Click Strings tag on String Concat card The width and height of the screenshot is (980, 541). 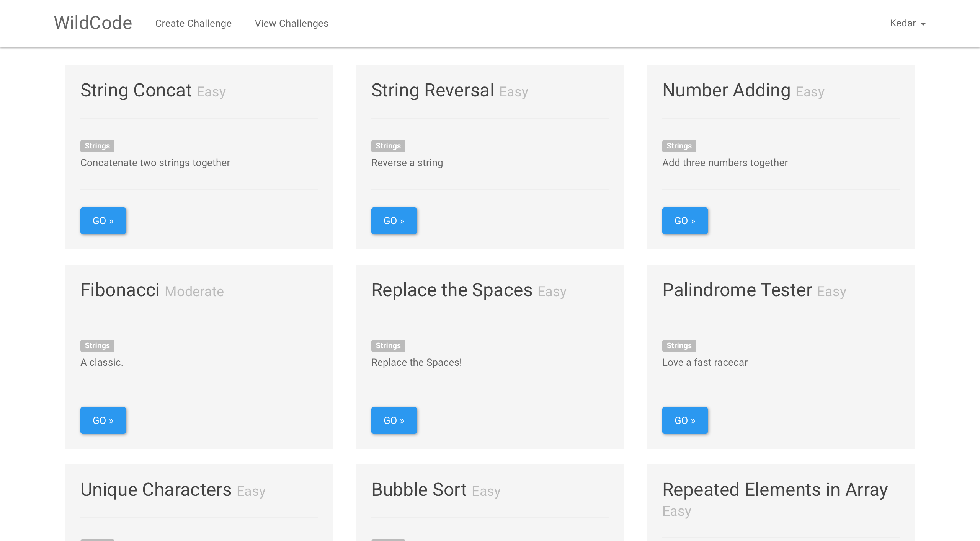[x=97, y=146]
